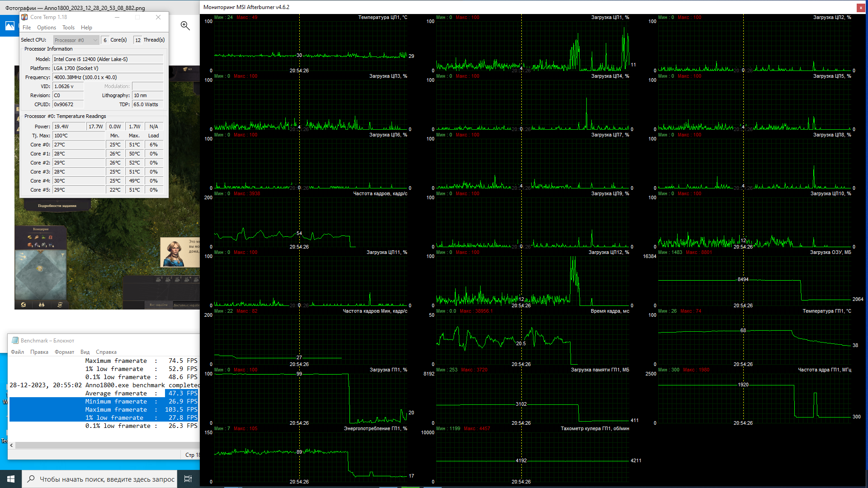Click Notepad's left scroll arrow
The image size is (868, 488).
coord(12,446)
